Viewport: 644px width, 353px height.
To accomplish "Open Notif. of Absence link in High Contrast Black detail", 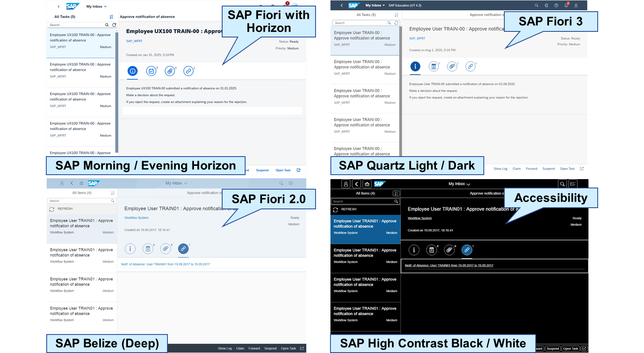I will [x=449, y=266].
